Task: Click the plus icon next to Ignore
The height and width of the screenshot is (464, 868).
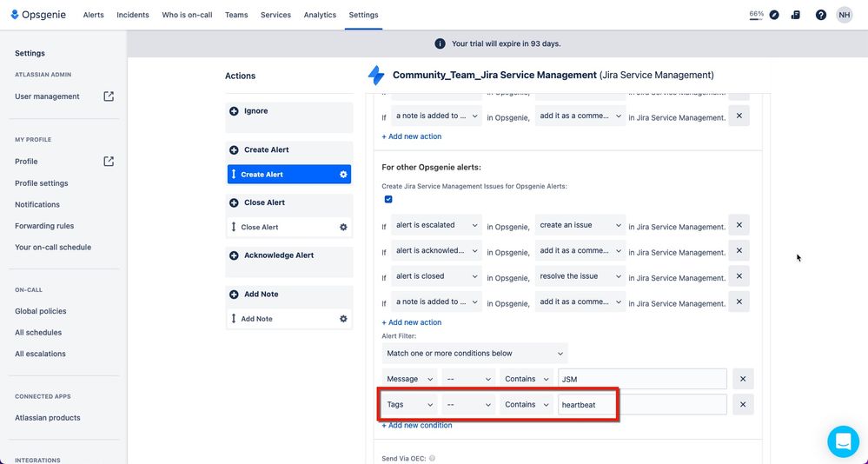Action: point(234,111)
